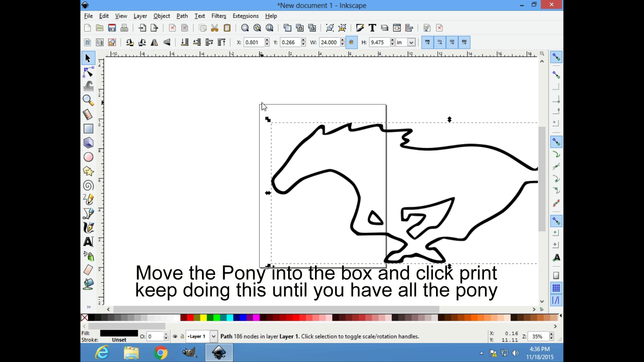Select the Tweak tool
The height and width of the screenshot is (362, 644).
88,86
